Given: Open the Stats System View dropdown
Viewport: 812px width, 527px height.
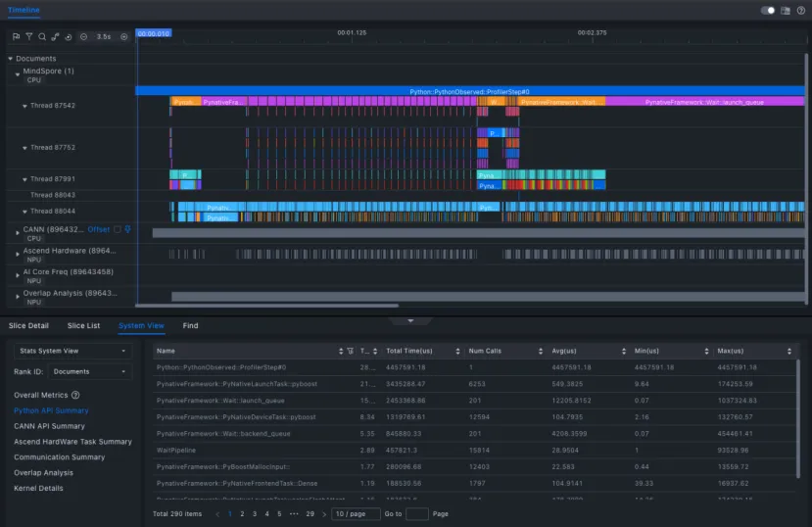Looking at the screenshot, I should (x=72, y=350).
